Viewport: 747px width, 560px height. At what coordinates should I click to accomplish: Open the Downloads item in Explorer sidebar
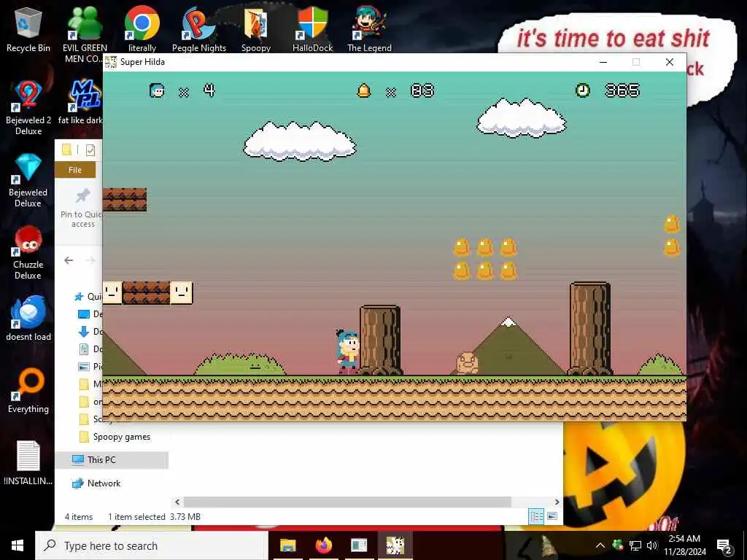[90, 332]
